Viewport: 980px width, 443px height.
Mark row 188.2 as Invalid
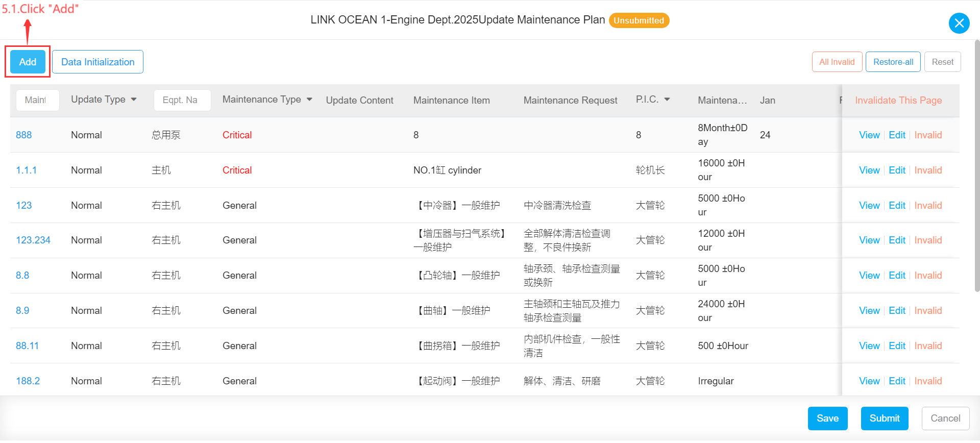tap(928, 381)
